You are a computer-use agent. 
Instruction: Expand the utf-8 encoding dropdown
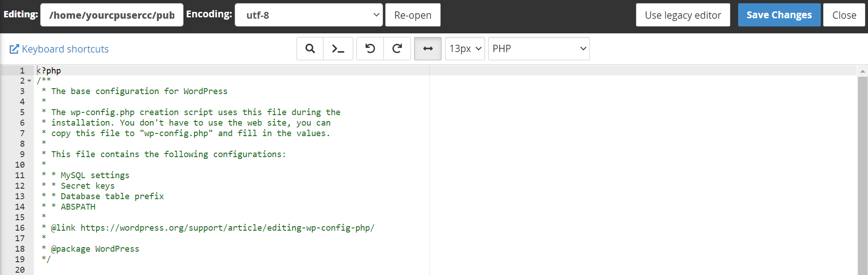pyautogui.click(x=308, y=15)
